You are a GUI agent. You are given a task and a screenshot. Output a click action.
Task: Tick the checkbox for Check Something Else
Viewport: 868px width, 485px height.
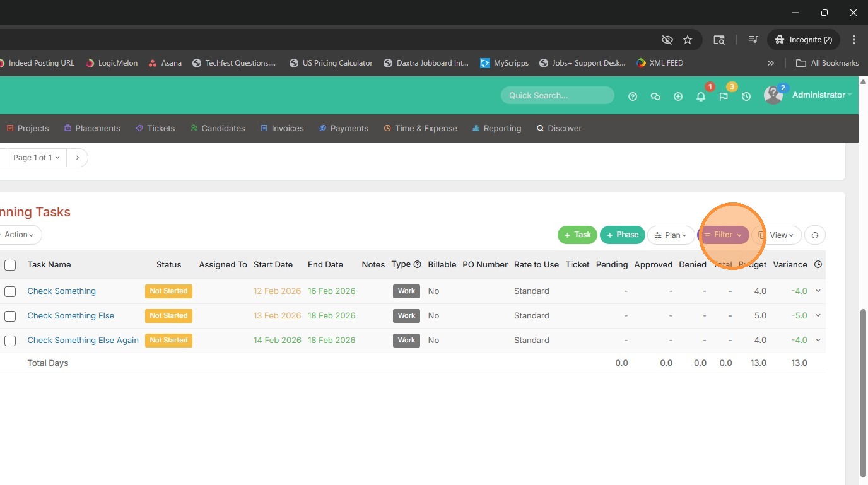[x=10, y=316]
